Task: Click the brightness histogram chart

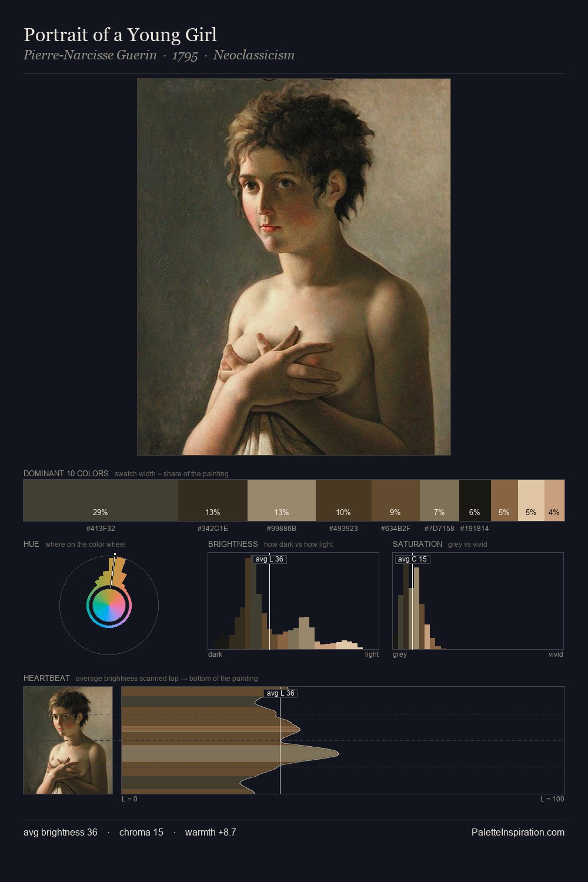Action: tap(293, 601)
